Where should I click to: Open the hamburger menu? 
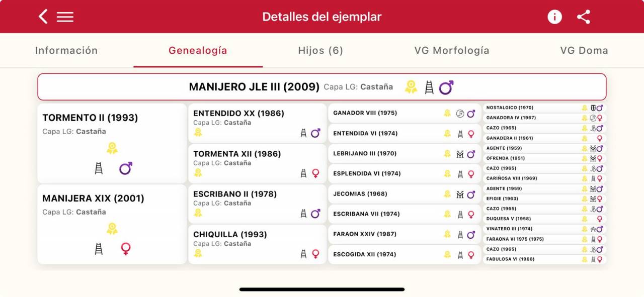coord(65,17)
